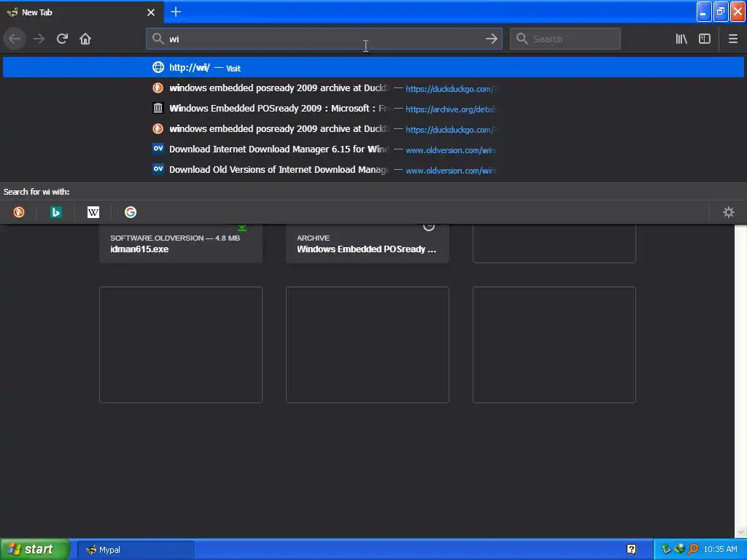Click the clock showing 10:35 AM
The height and width of the screenshot is (560, 747).
tap(720, 549)
